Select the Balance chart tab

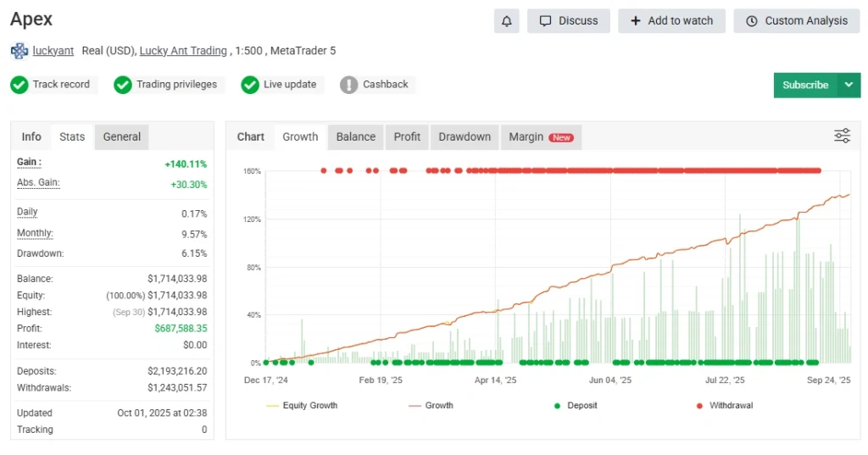click(x=356, y=136)
